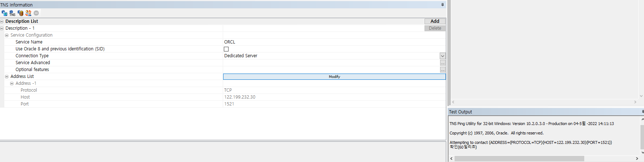Pin the TNS Information panel
Screen dimensions: 644x162
point(442,5)
